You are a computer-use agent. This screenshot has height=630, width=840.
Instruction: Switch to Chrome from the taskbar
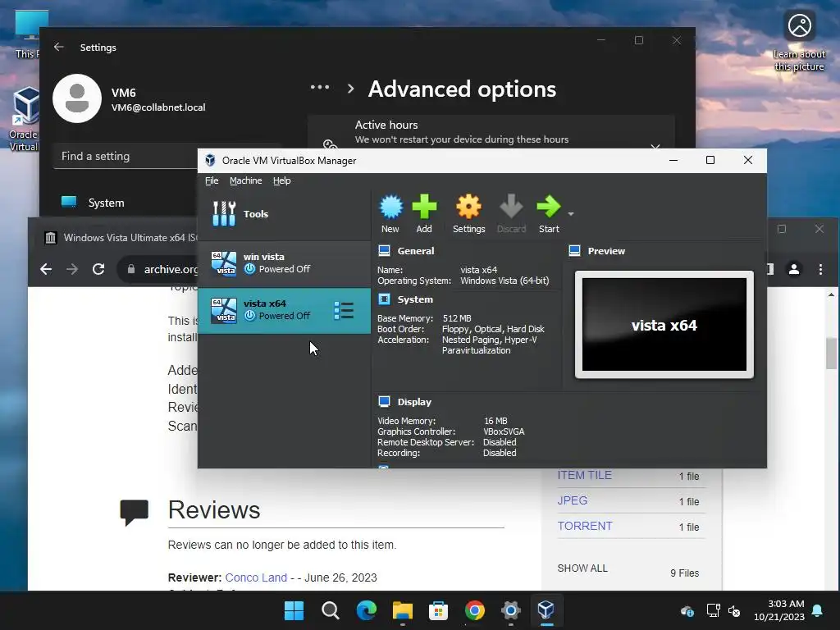click(x=475, y=610)
